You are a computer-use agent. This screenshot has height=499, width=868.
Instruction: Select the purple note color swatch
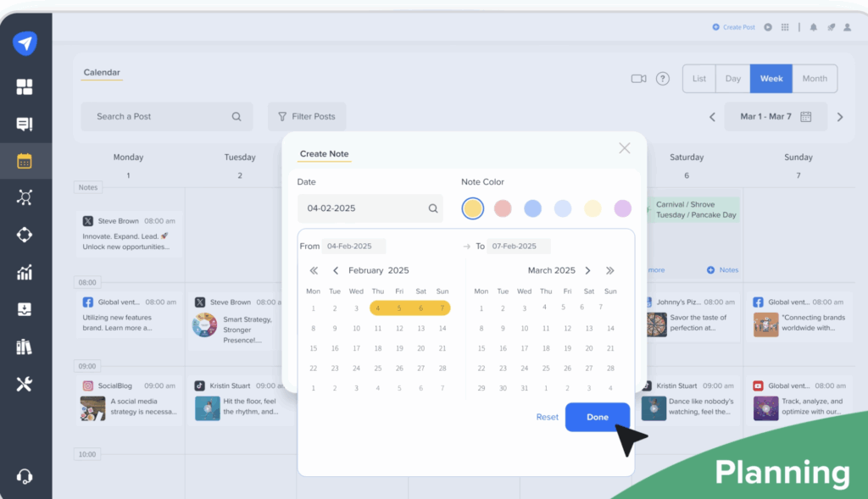tap(623, 208)
